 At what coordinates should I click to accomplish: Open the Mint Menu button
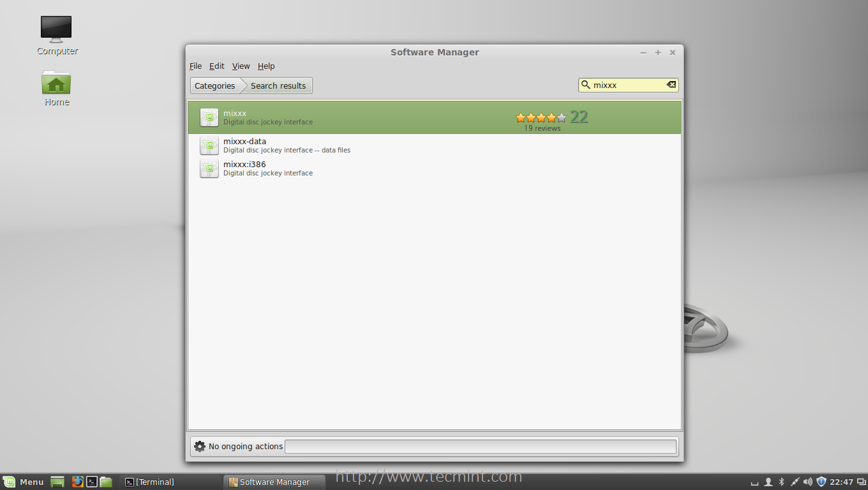[24, 482]
